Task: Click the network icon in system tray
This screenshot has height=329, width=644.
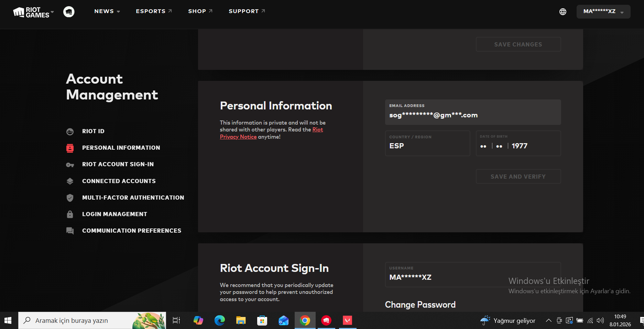Action: click(x=590, y=321)
